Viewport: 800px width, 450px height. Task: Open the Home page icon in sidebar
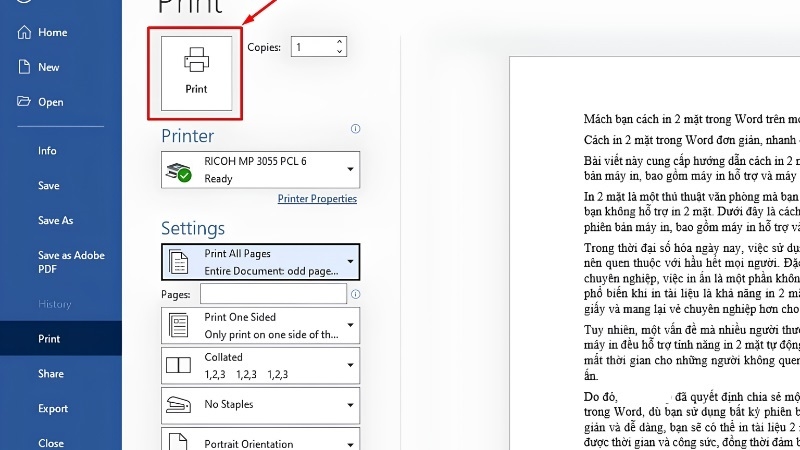click(x=24, y=32)
